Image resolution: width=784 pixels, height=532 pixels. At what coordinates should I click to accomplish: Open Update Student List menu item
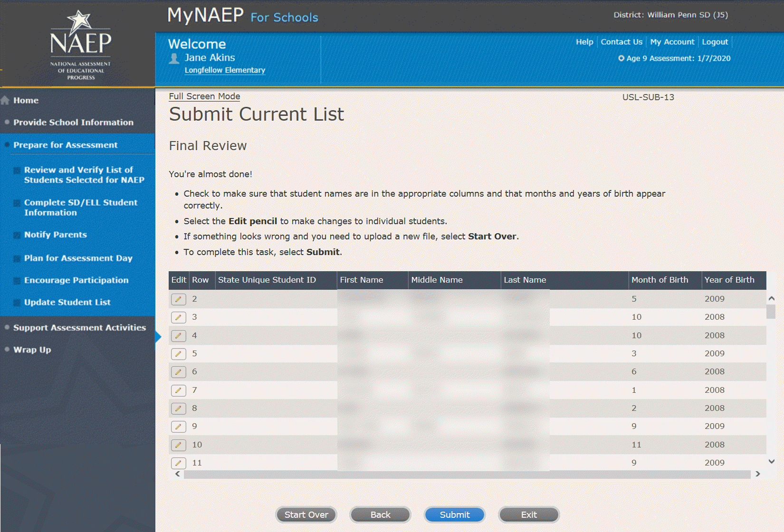coord(67,303)
